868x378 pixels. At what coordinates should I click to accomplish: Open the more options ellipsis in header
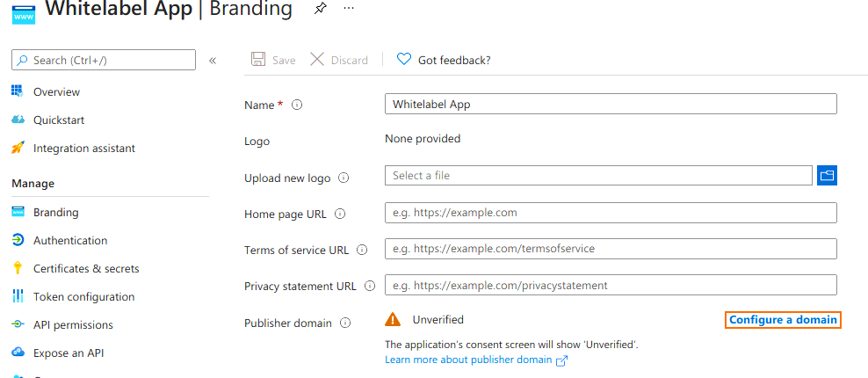pos(349,8)
